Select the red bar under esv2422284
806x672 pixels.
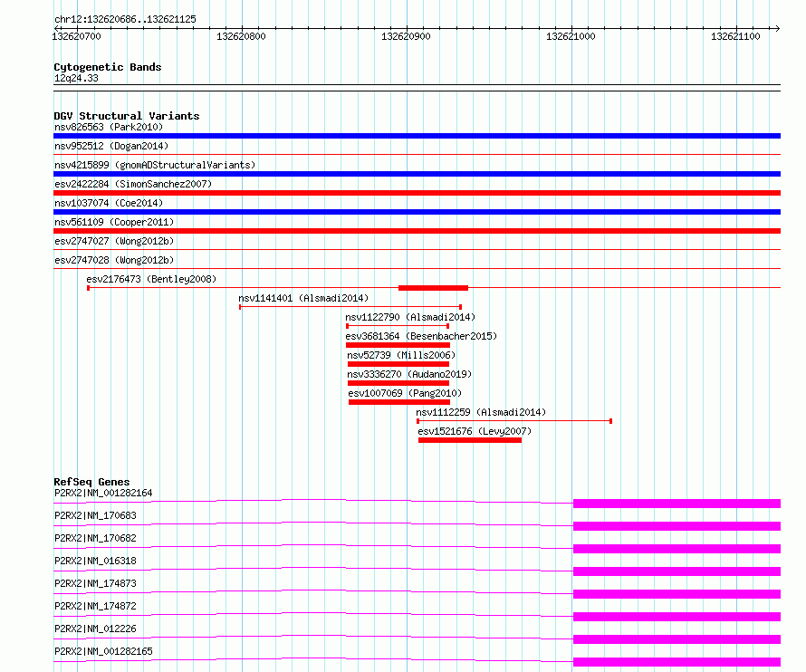pos(417,193)
